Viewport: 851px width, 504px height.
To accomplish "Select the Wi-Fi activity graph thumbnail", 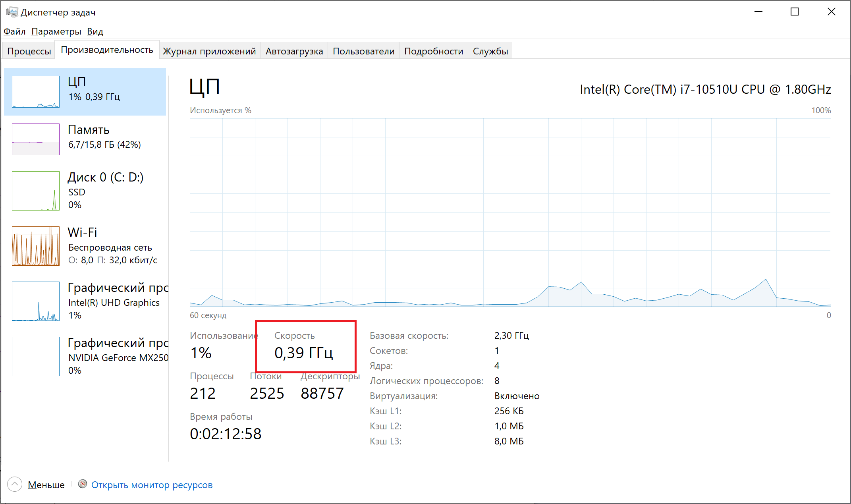I will tap(36, 246).
